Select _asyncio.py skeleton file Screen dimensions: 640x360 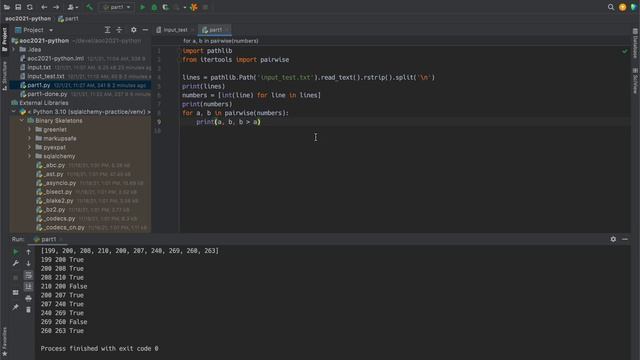click(60, 183)
